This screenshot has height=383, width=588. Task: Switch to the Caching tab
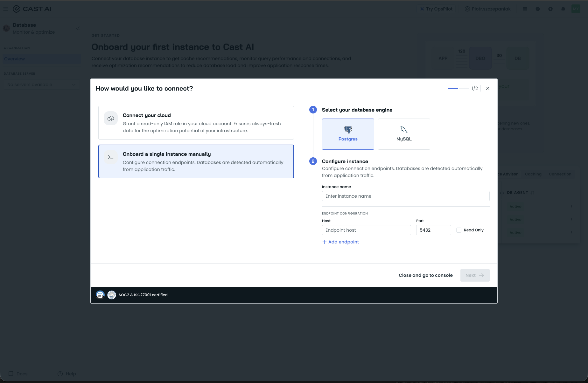click(533, 174)
